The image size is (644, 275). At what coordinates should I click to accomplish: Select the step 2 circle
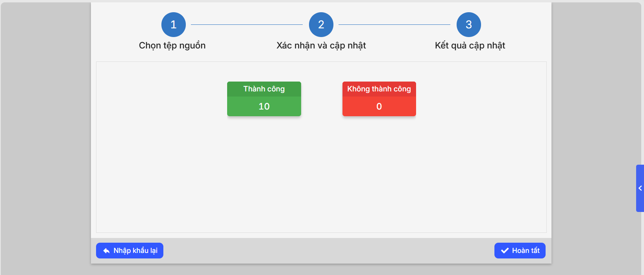pyautogui.click(x=321, y=24)
